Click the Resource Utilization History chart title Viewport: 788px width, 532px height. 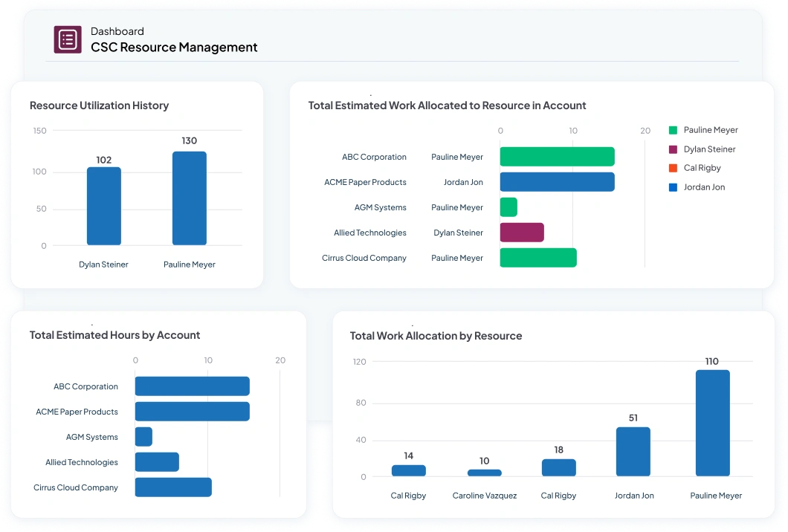[99, 106]
